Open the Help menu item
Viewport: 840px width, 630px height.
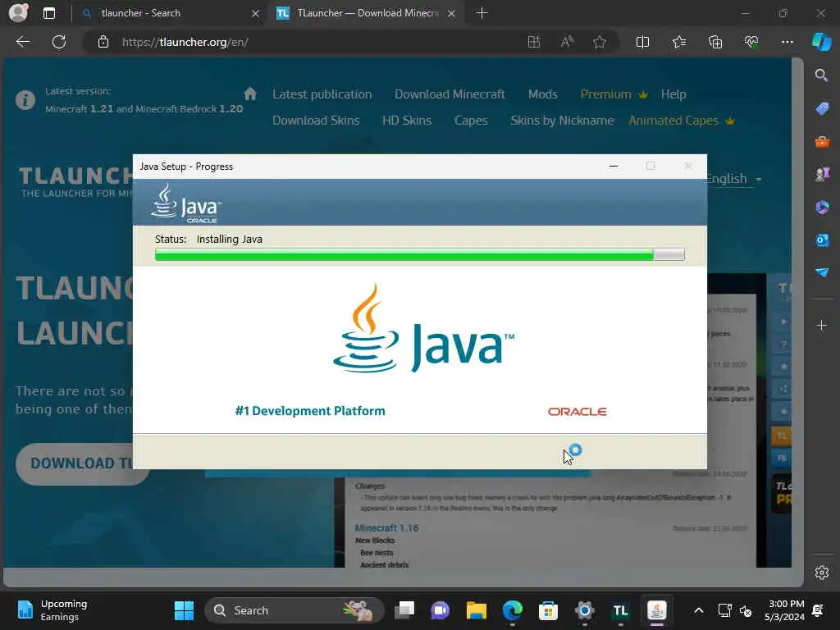click(673, 94)
